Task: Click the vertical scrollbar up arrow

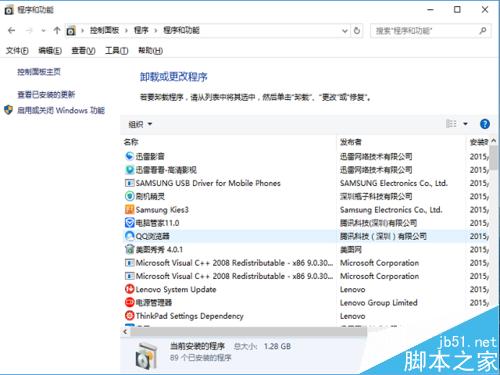Action: point(494,141)
